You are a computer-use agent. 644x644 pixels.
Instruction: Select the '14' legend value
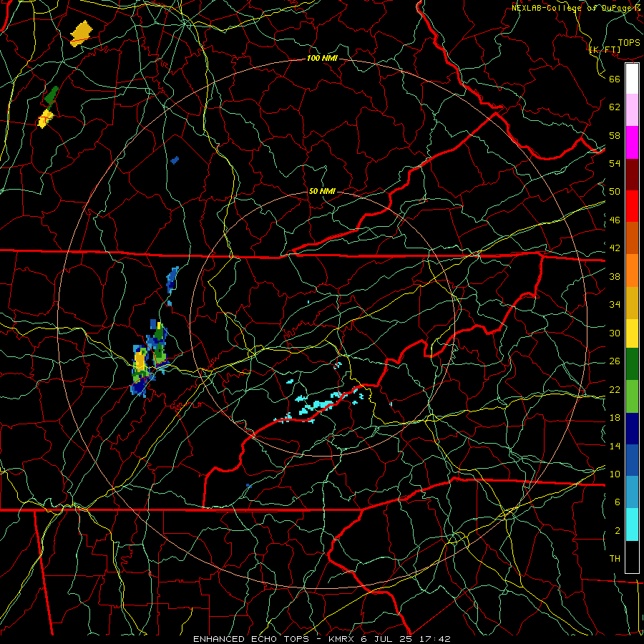615,446
